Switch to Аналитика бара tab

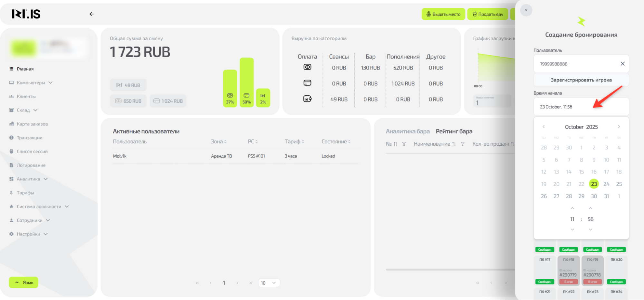(408, 131)
